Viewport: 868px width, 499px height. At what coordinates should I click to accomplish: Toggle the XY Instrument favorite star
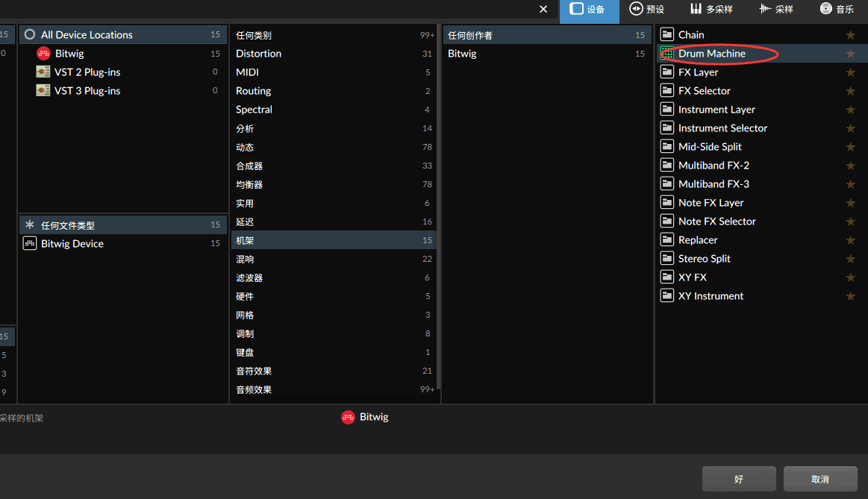click(850, 296)
